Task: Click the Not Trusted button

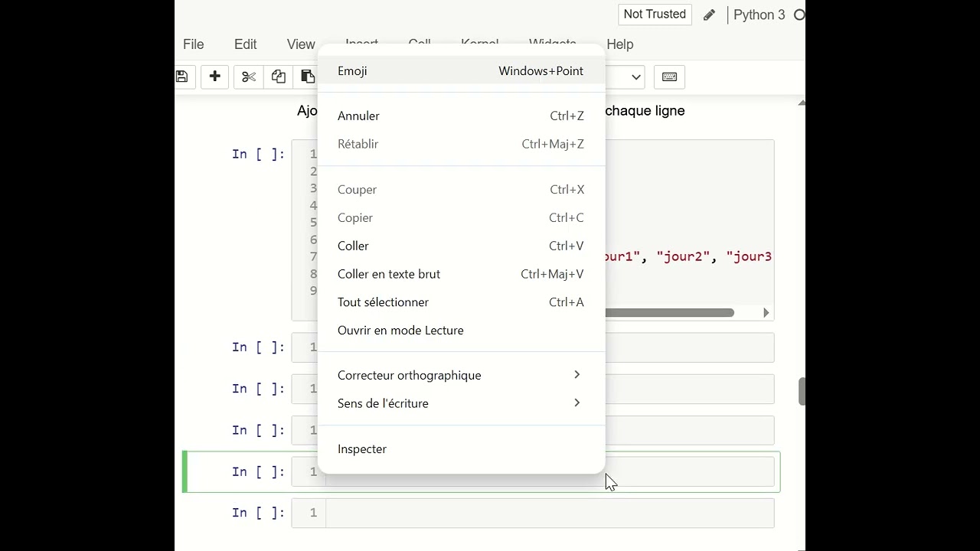Action: [x=655, y=15]
